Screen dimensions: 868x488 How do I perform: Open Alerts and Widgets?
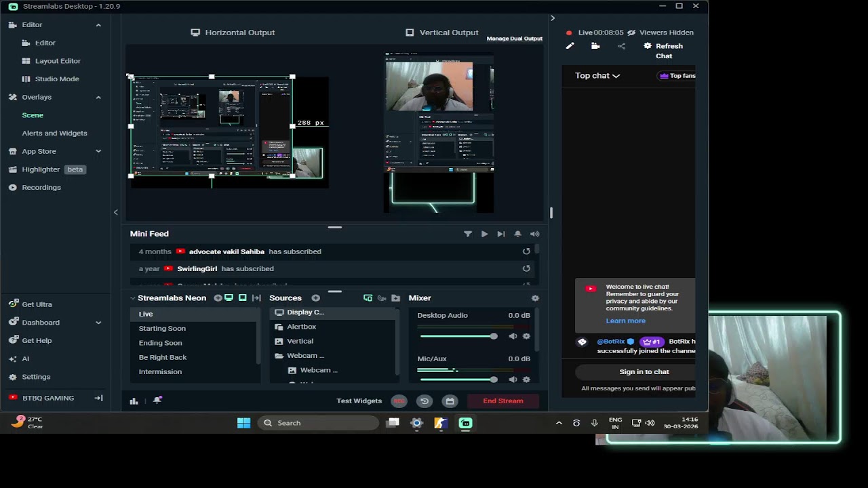[x=54, y=133]
